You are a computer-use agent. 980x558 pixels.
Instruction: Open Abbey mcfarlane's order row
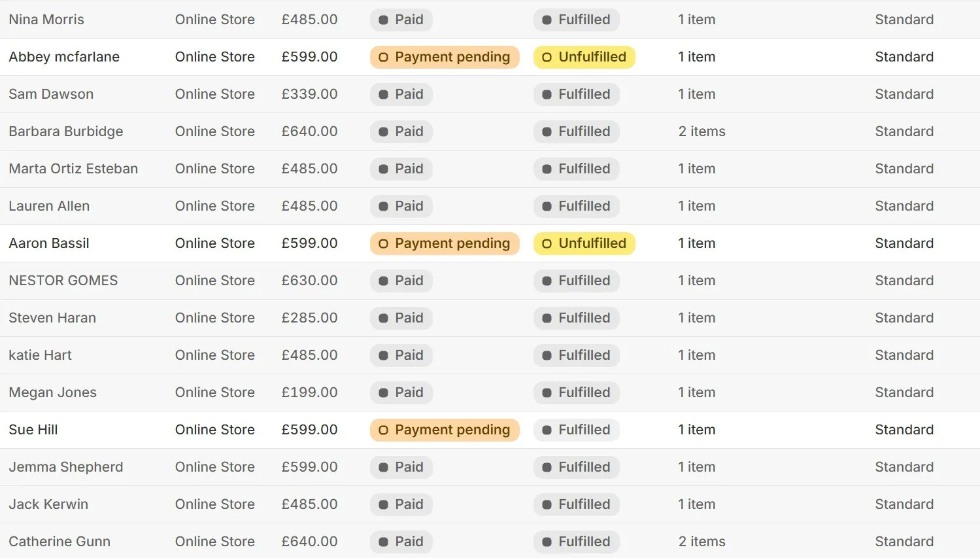coord(64,57)
